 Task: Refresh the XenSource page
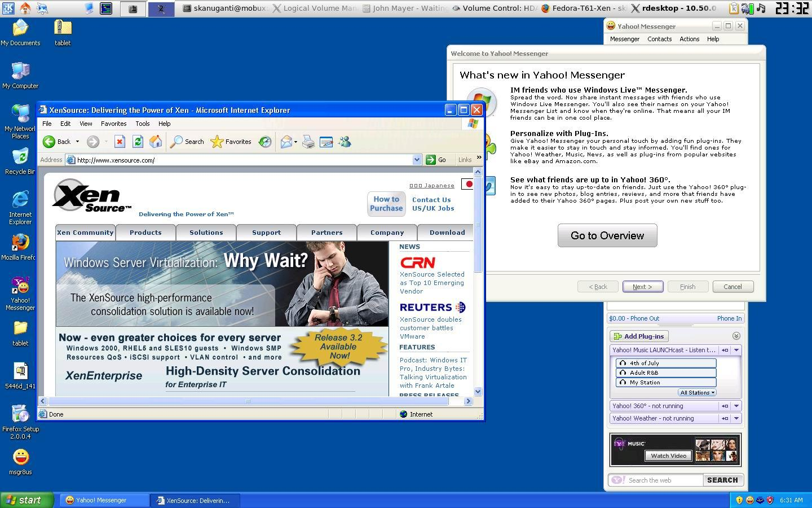[x=138, y=142]
